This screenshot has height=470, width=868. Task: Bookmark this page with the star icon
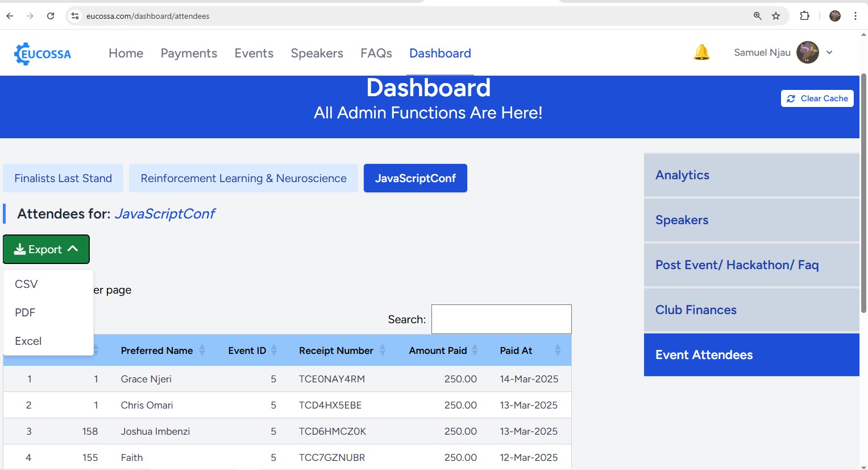click(x=776, y=16)
